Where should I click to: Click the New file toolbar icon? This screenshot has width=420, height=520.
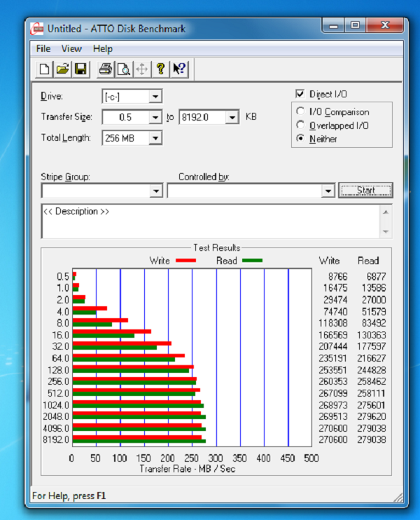tap(44, 69)
